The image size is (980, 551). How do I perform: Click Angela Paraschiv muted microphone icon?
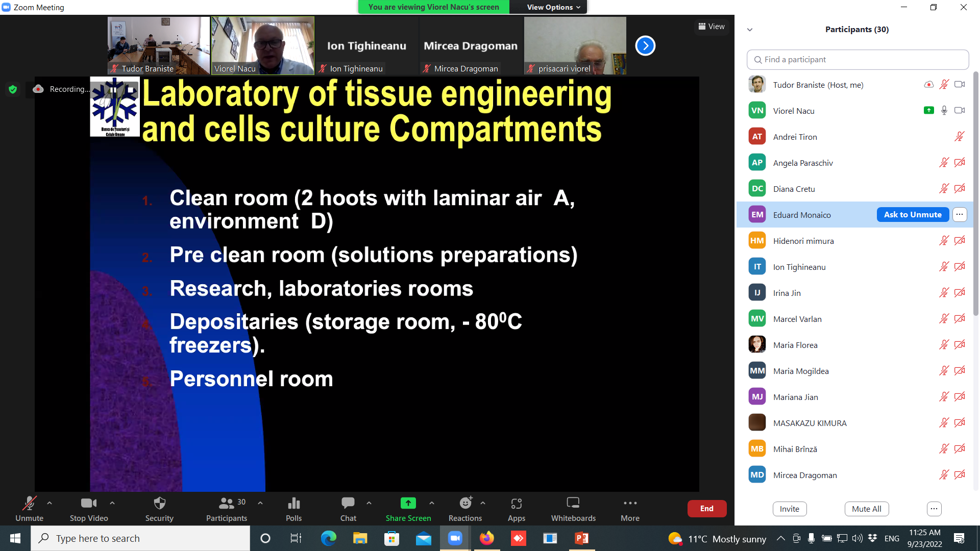944,163
